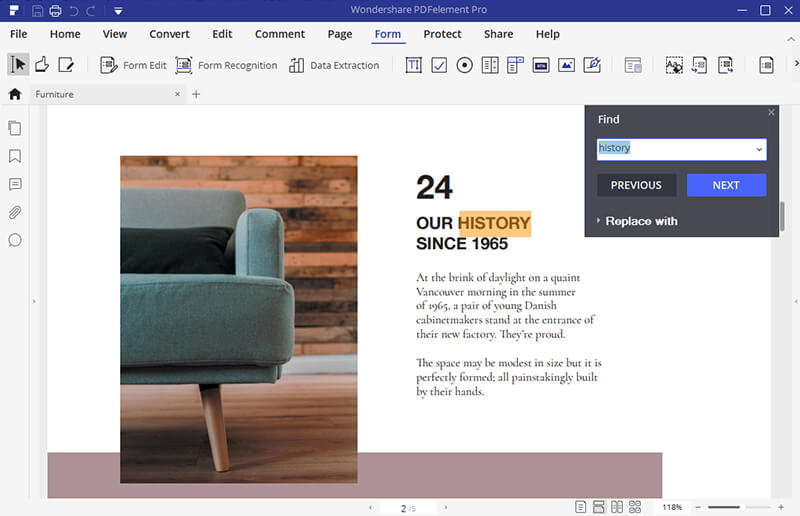Open the page thumbnails panel

pyautogui.click(x=15, y=128)
